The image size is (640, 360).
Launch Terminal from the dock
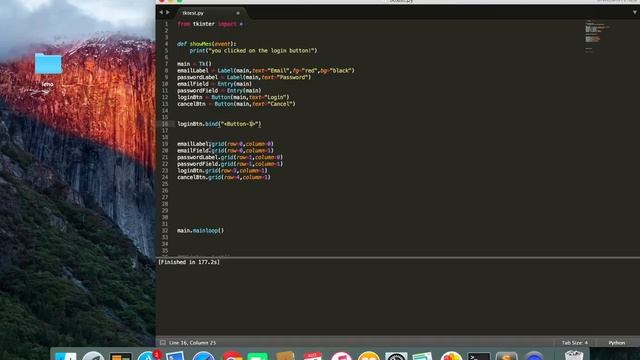tap(479, 356)
